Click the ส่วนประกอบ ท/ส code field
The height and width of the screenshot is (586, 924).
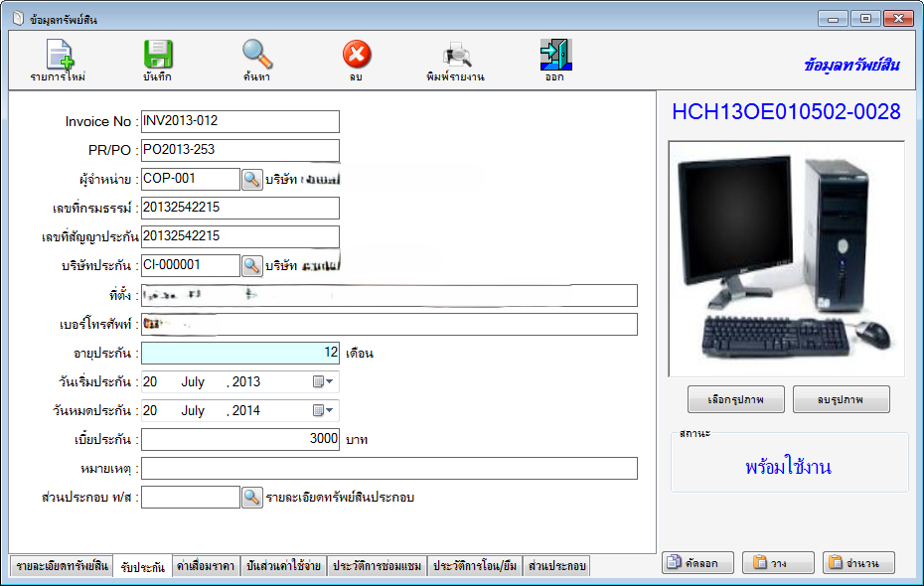191,497
